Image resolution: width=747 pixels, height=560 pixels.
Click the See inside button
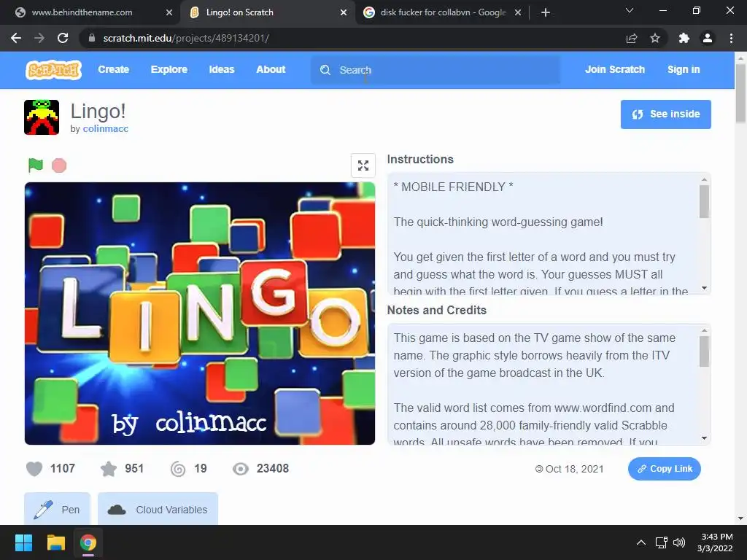click(665, 114)
